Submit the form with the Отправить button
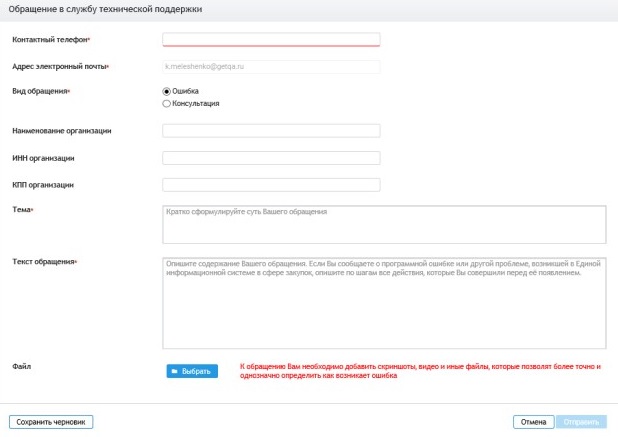The width and height of the screenshot is (618, 437). coord(582,422)
